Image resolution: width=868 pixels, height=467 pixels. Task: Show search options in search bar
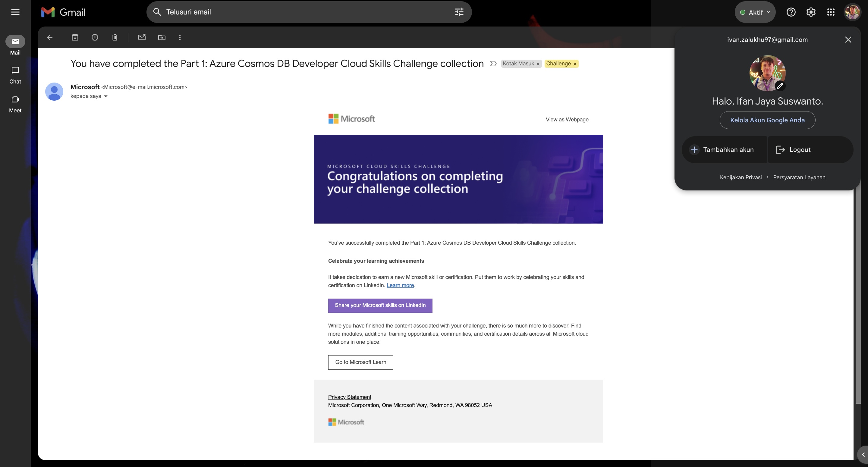coord(459,12)
